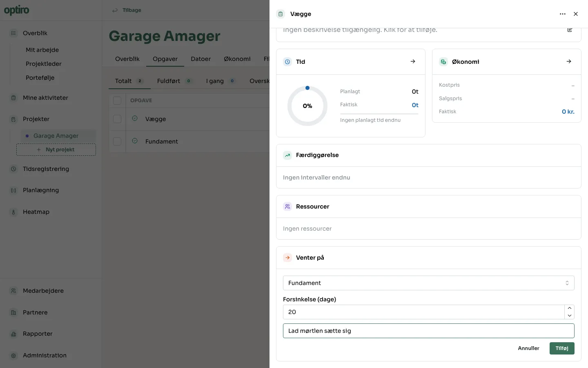This screenshot has width=588, height=368.
Task: Close the Vægge side panel
Action: pos(576,14)
